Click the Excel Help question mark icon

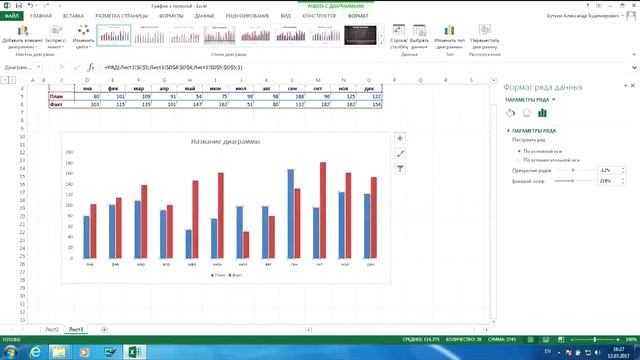click(x=587, y=5)
